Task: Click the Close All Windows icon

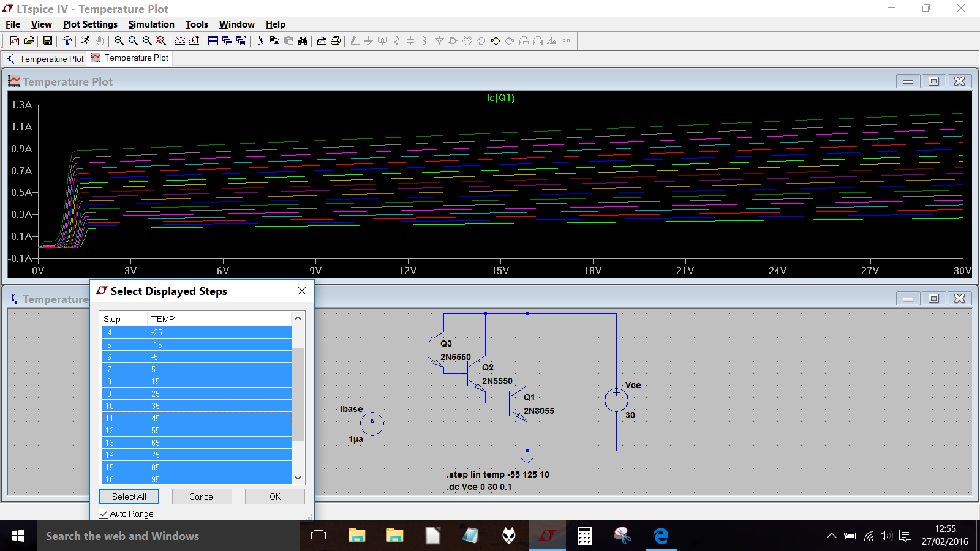Action: tap(241, 41)
